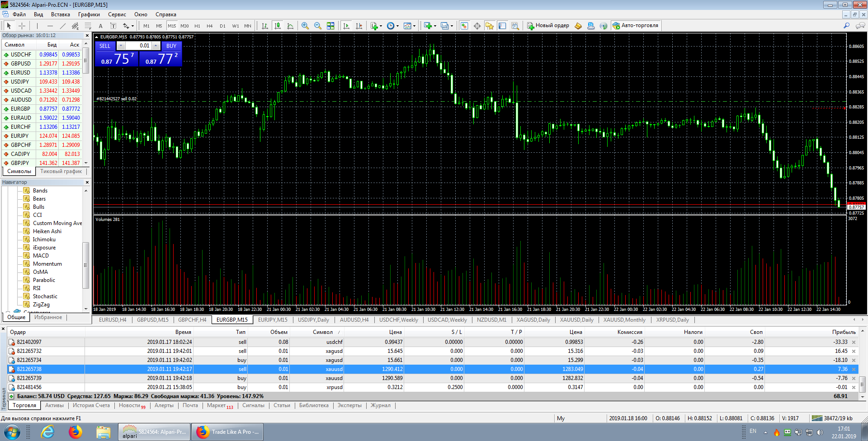This screenshot has width=868, height=441.
Task: Toggle the Market Watch panel
Action: pos(464,26)
